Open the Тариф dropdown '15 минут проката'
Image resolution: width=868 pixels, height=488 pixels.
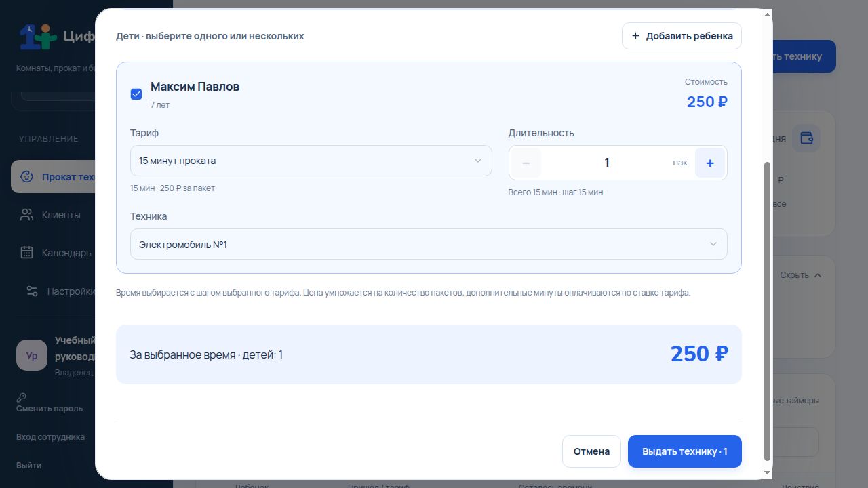[311, 161]
